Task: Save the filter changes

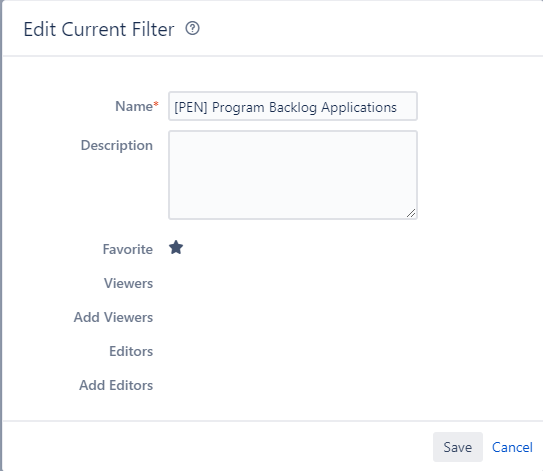Action: point(457,447)
